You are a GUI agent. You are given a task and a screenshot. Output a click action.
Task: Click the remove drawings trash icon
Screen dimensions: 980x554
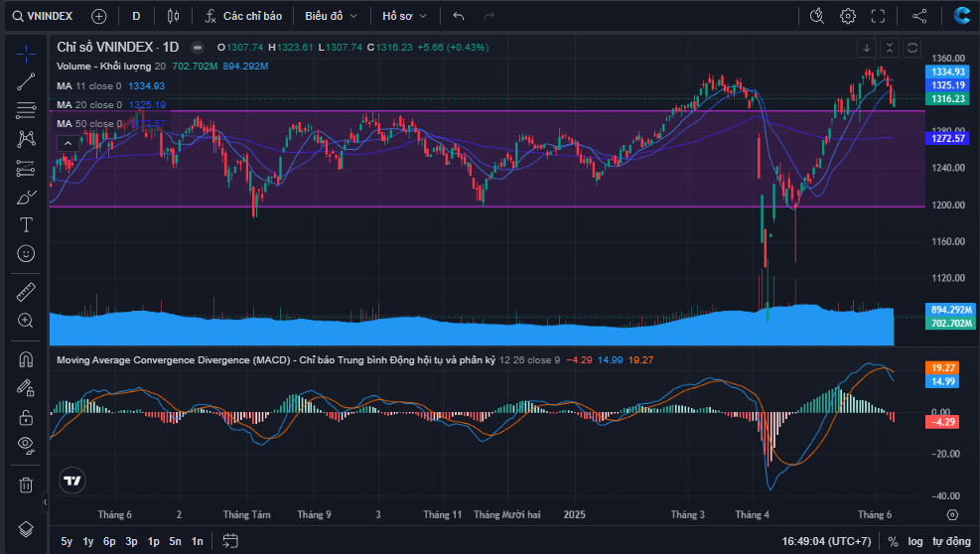26,485
